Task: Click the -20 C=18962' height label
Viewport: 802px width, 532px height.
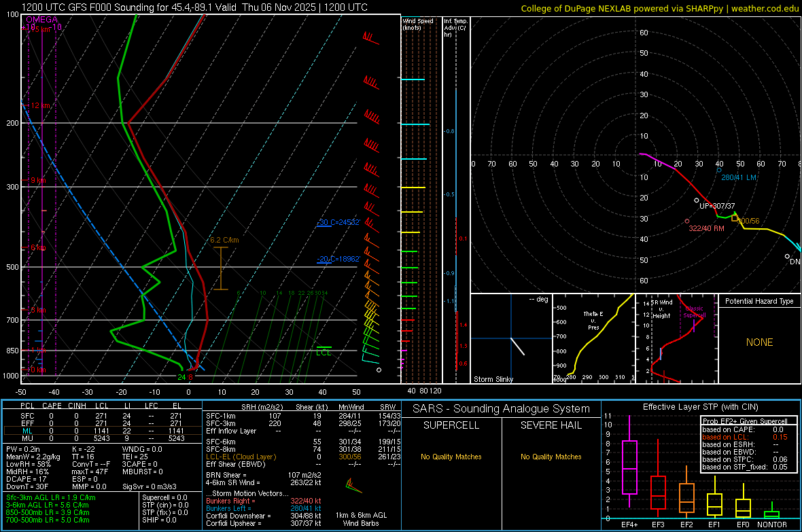Action: coord(338,259)
